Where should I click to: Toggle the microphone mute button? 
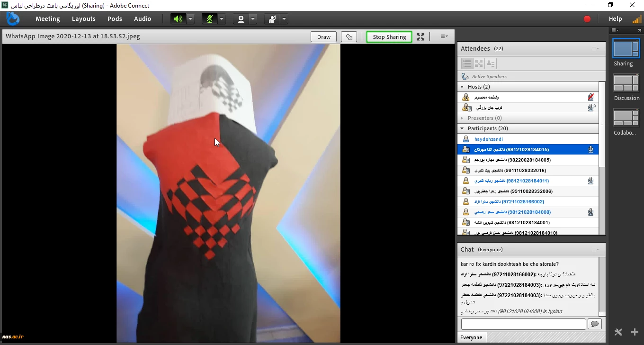(209, 19)
